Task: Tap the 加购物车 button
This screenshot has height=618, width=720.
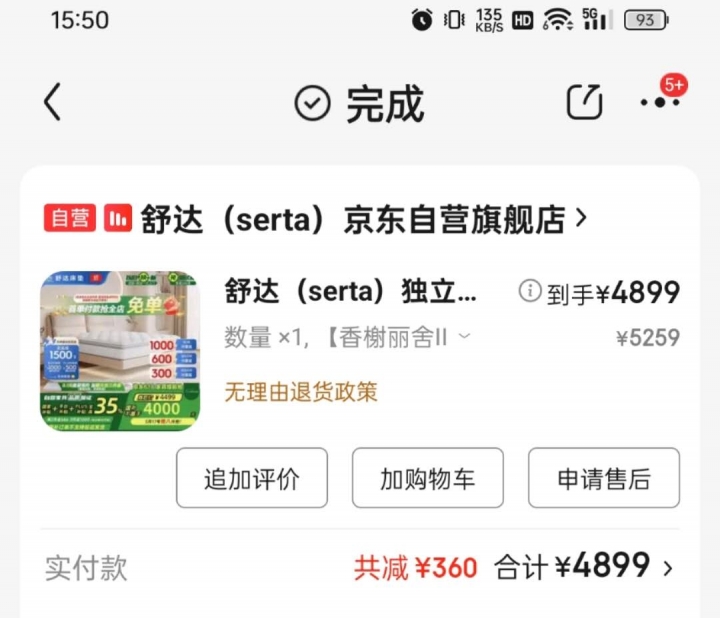Action: click(x=428, y=478)
